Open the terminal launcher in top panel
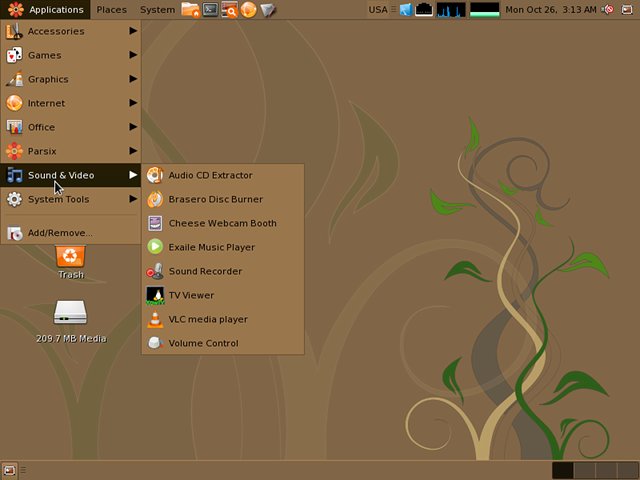 pos(210,9)
